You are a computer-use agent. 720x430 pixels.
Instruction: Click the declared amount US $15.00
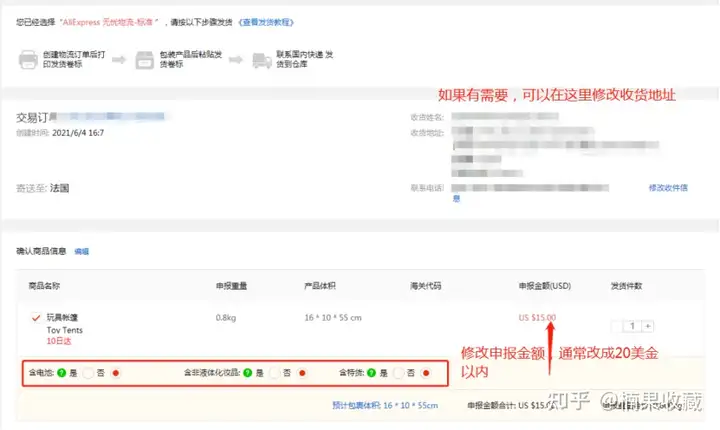pyautogui.click(x=537, y=317)
